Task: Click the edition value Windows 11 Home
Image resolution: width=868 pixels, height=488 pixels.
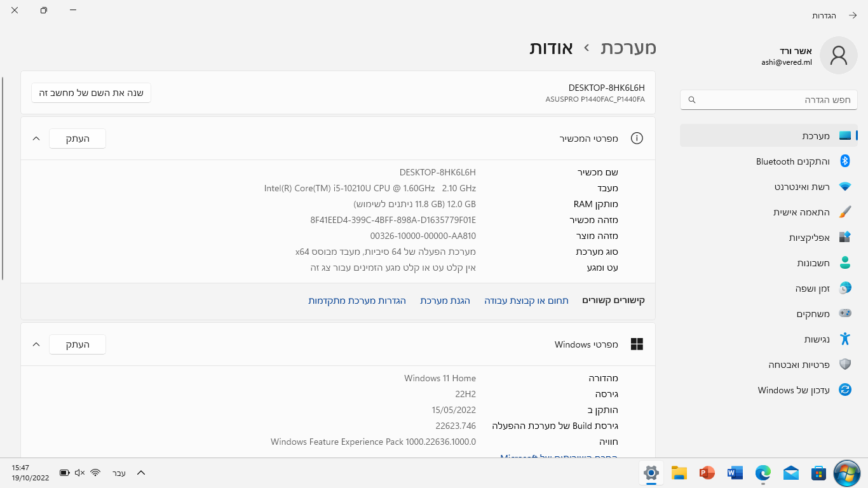Action: (x=440, y=378)
